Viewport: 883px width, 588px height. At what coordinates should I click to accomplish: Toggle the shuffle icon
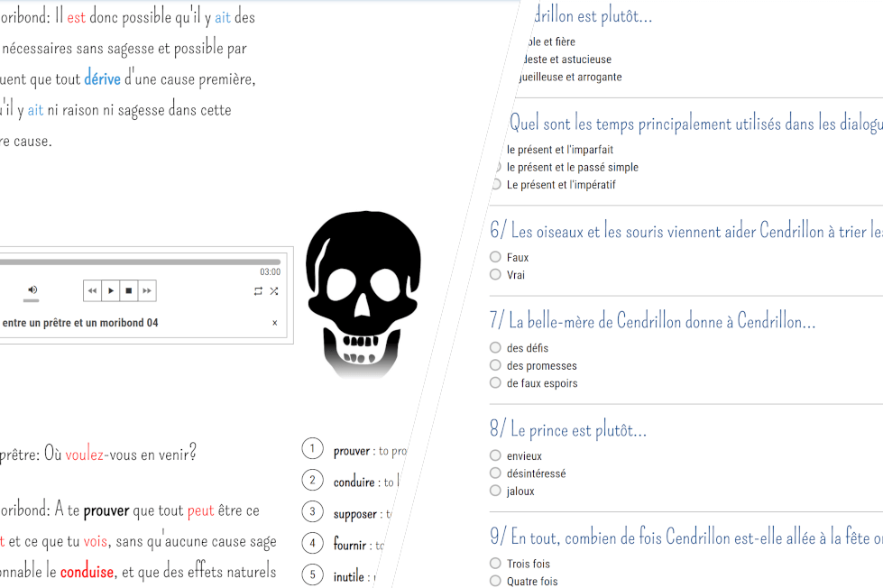point(273,290)
